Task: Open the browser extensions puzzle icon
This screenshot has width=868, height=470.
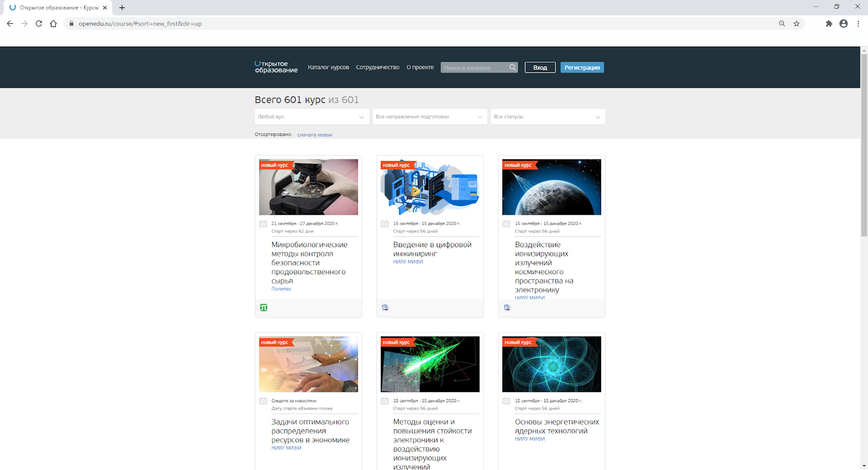Action: click(x=829, y=23)
